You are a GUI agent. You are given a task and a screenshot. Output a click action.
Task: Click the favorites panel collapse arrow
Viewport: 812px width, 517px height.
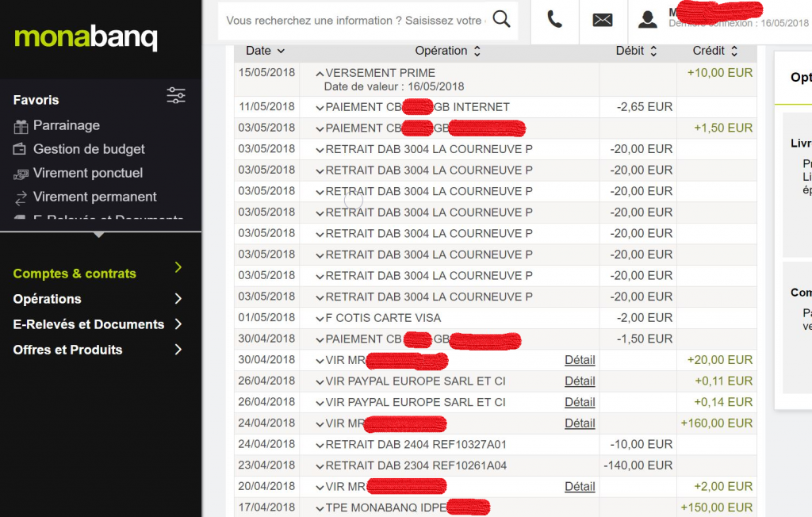pos(99,235)
